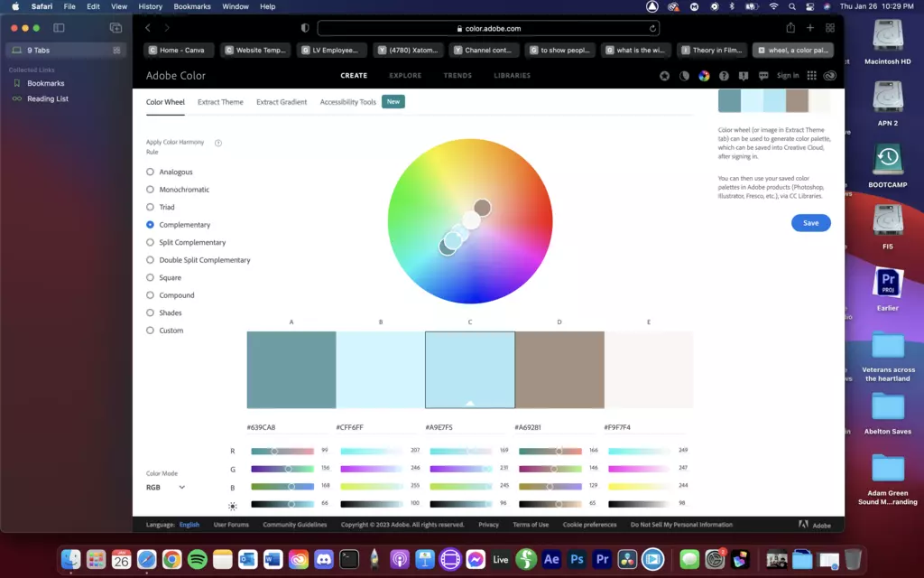Click the hex field #A69281
Image resolution: width=924 pixels, height=578 pixels.
point(556,427)
